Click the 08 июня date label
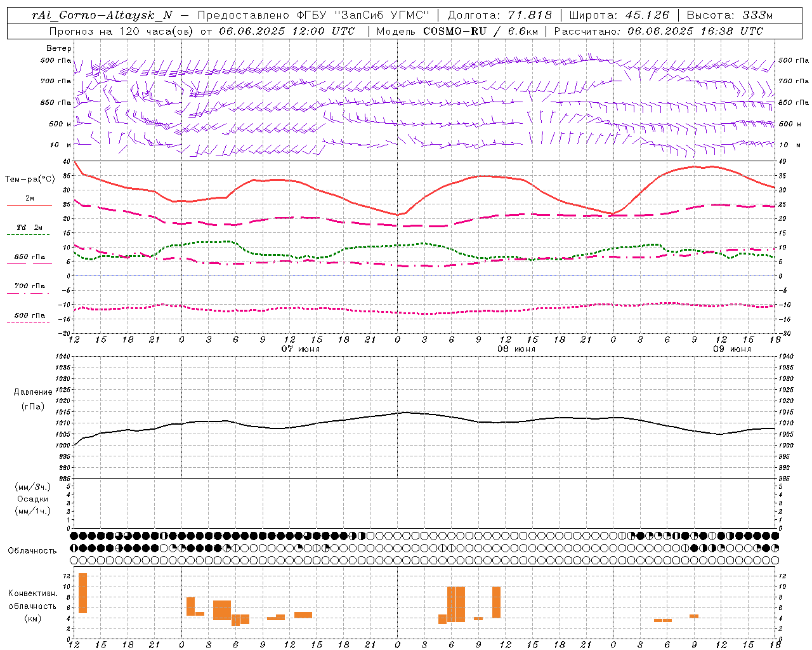This screenshot has width=812, height=650. [x=516, y=349]
